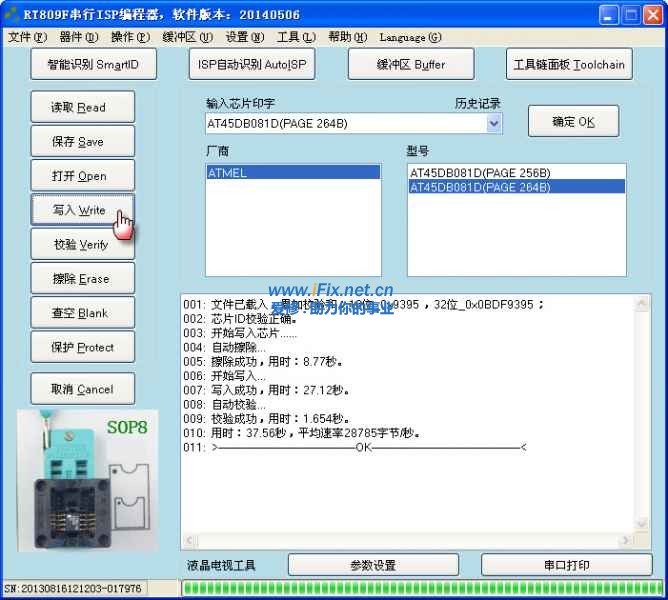Click the green progress bar at bottom
Screen dimensions: 668x600
point(420,588)
